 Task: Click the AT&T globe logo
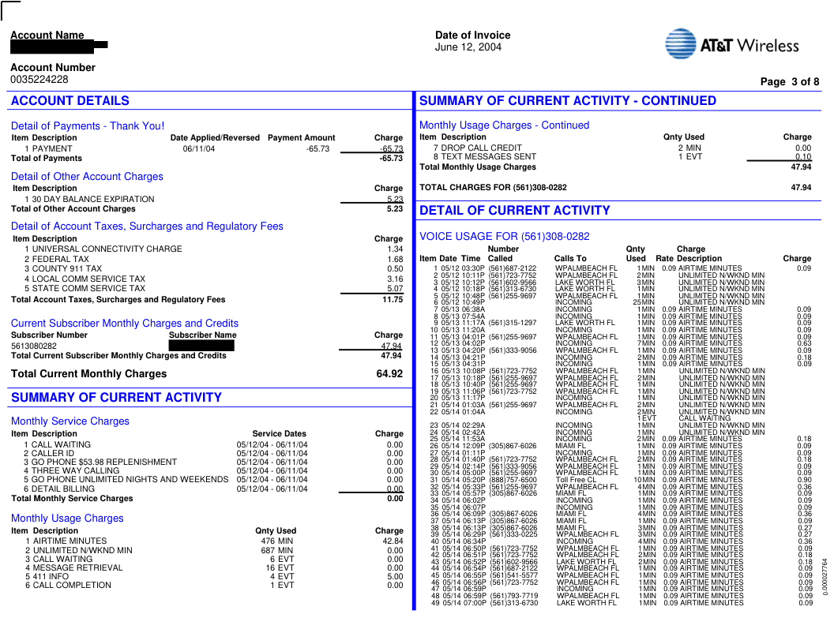click(x=680, y=44)
